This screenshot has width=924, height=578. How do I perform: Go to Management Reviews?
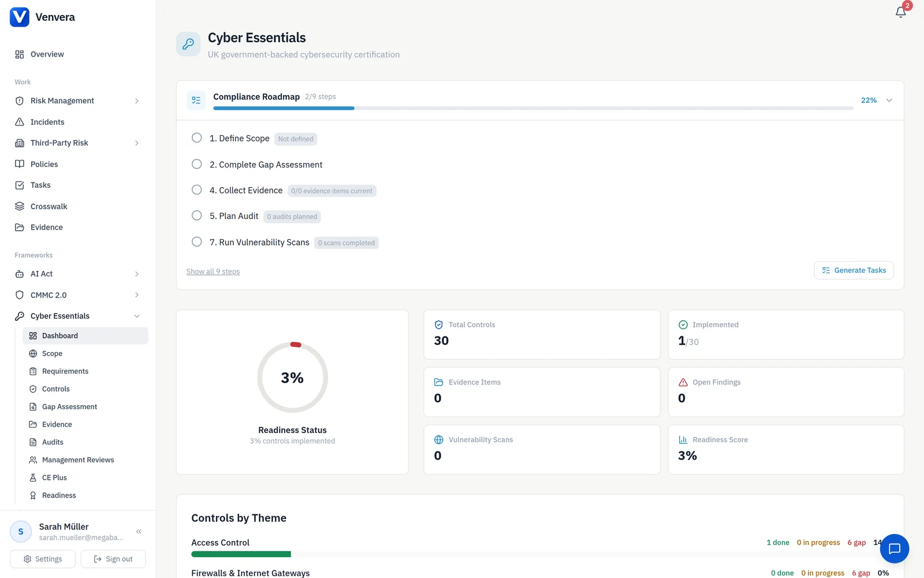click(85, 460)
